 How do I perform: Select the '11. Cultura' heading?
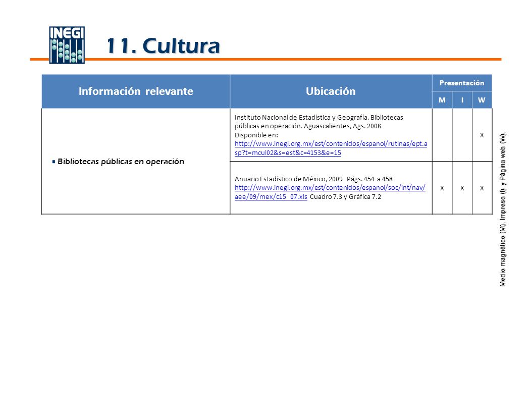click(163, 46)
